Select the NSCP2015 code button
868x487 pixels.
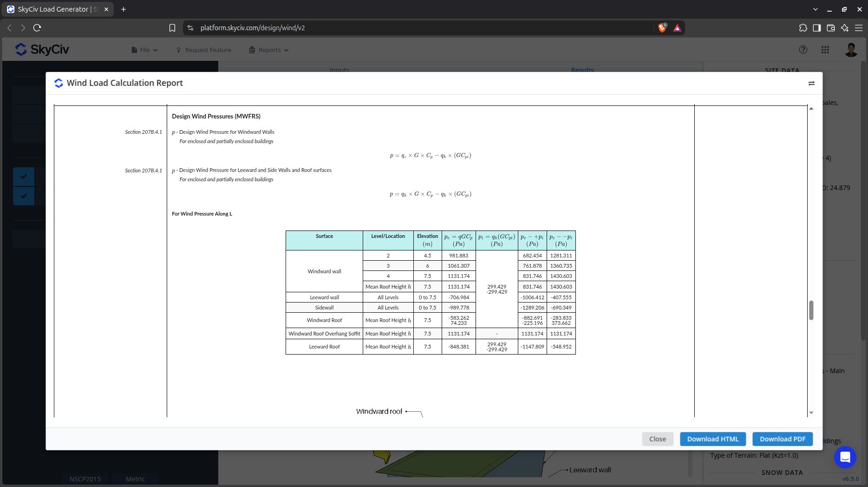click(x=85, y=479)
